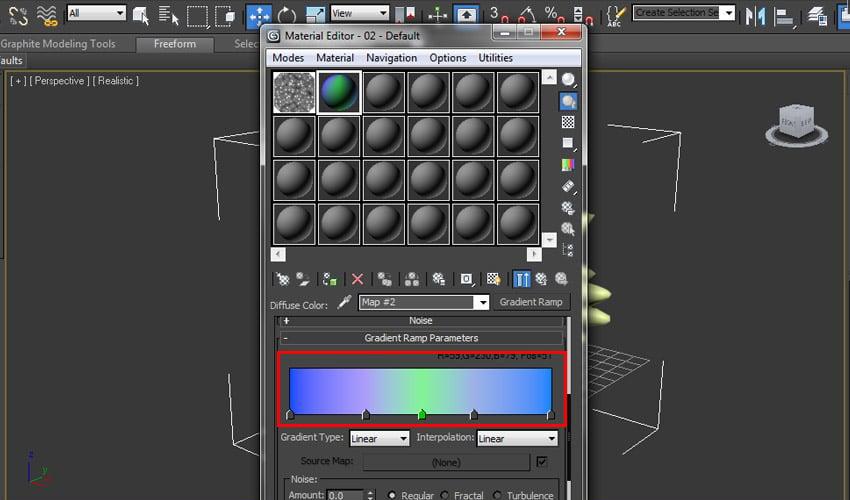The width and height of the screenshot is (850, 500).
Task: Toggle the Percent Snap button
Action: click(x=553, y=15)
